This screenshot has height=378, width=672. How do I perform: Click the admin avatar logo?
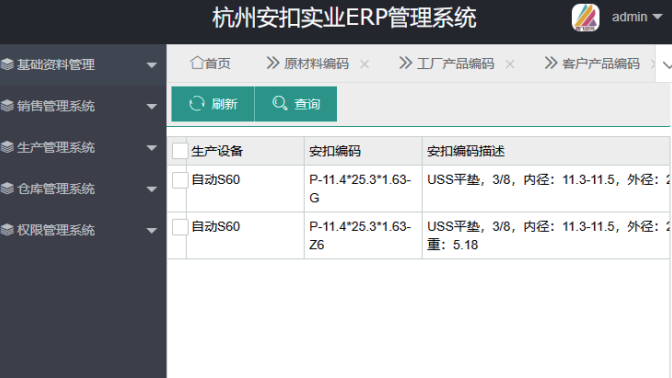(585, 18)
